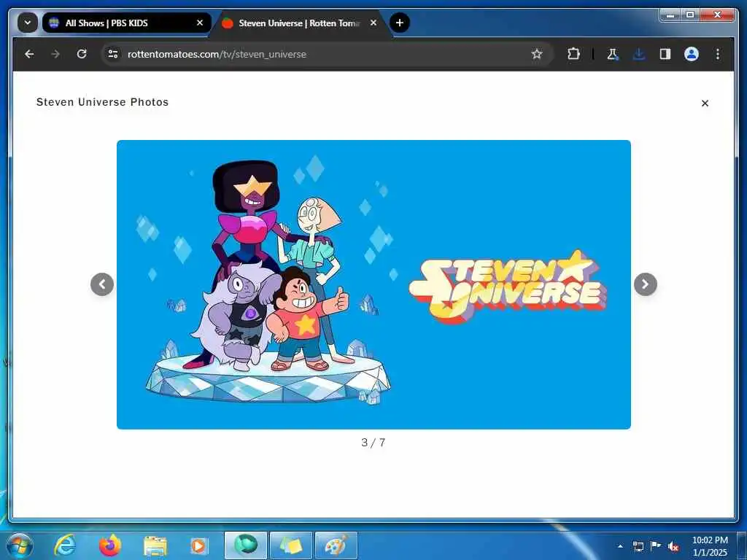This screenshot has width=747, height=560.
Task: Go to next Steven Universe photo
Action: pyautogui.click(x=645, y=284)
